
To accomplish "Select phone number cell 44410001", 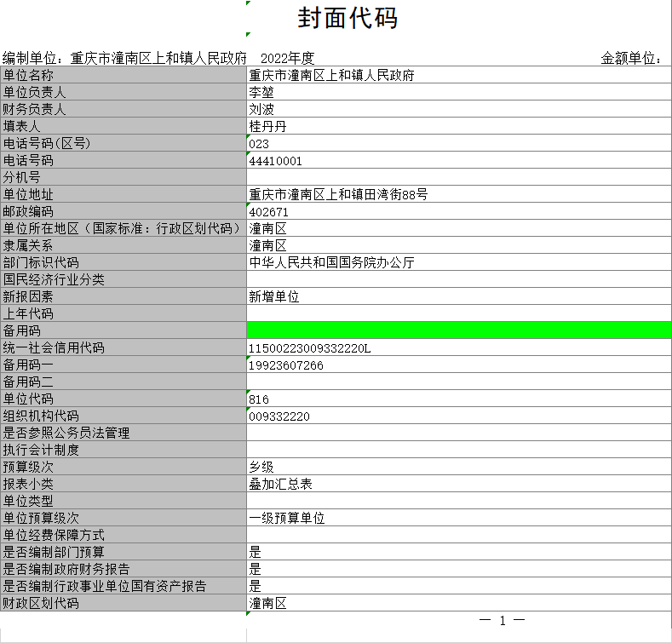I will click(459, 160).
